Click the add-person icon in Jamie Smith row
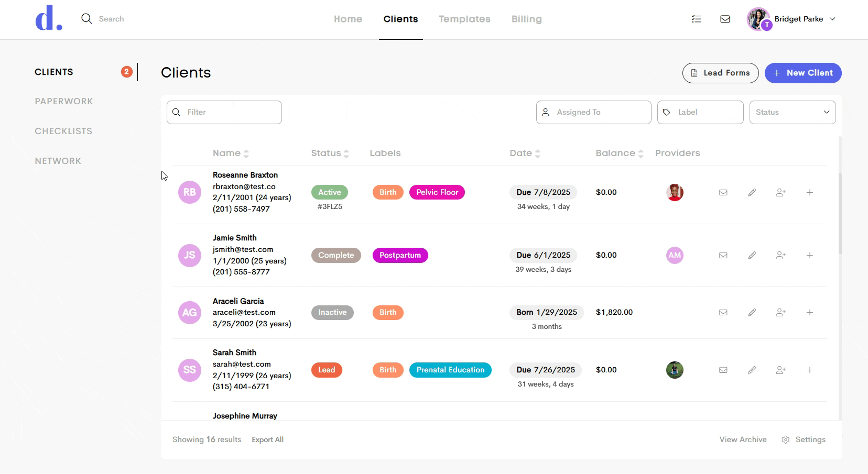 click(781, 255)
